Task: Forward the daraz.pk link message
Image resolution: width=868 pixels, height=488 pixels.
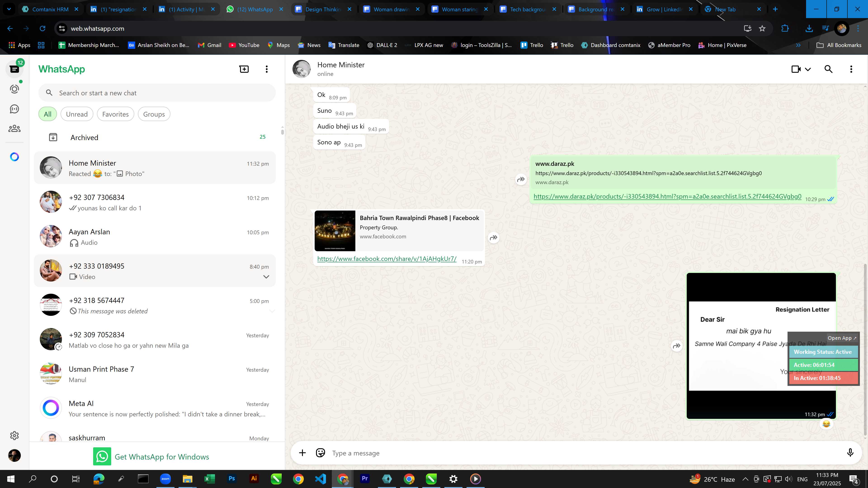Action: click(521, 179)
